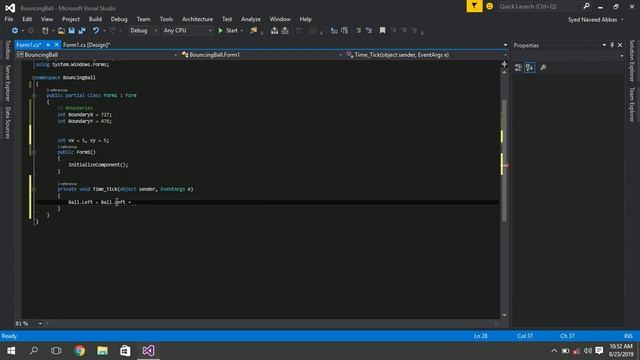Switch to the Form1.cs [Design] tab

87,45
